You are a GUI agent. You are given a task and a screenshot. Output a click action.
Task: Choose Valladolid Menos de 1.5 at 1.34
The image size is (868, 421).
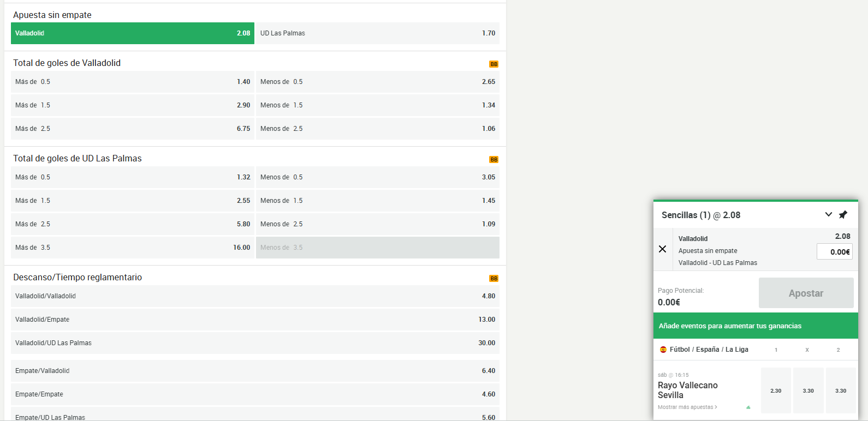378,105
